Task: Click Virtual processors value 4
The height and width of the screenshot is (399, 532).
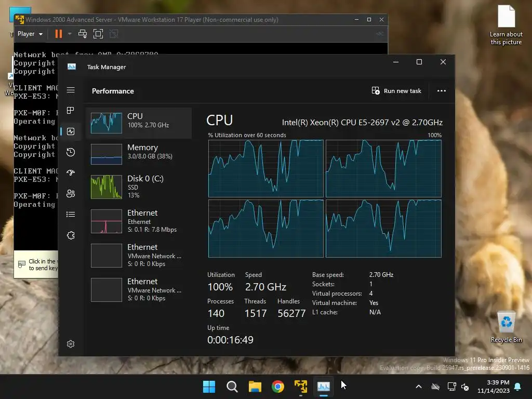Action: pyautogui.click(x=371, y=294)
